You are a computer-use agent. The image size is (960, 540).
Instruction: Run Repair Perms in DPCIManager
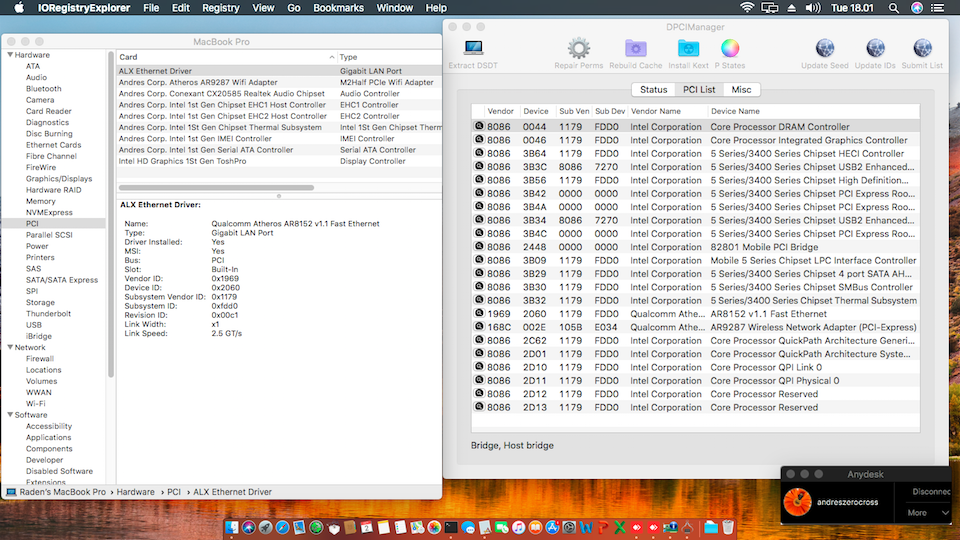click(x=579, y=48)
